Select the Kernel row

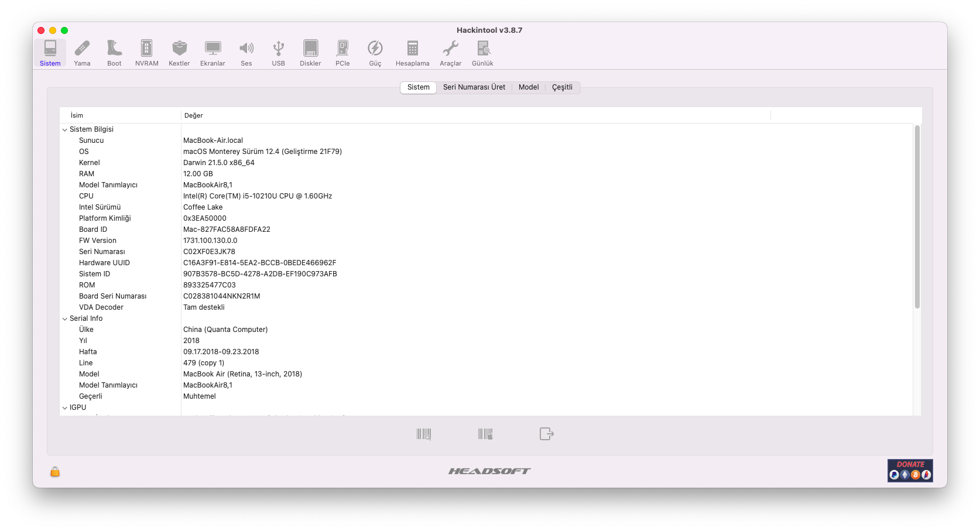click(x=486, y=163)
